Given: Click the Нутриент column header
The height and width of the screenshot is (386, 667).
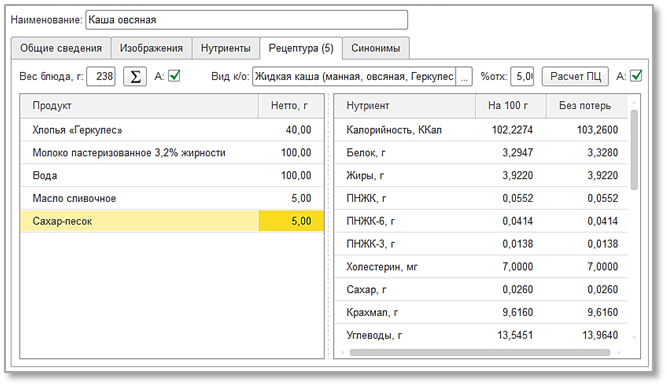Looking at the screenshot, I should click(405, 106).
